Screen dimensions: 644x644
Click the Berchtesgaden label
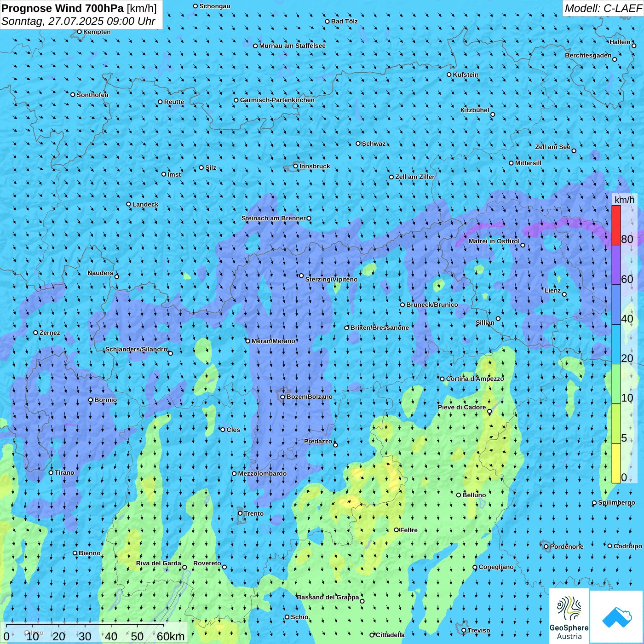(x=588, y=55)
